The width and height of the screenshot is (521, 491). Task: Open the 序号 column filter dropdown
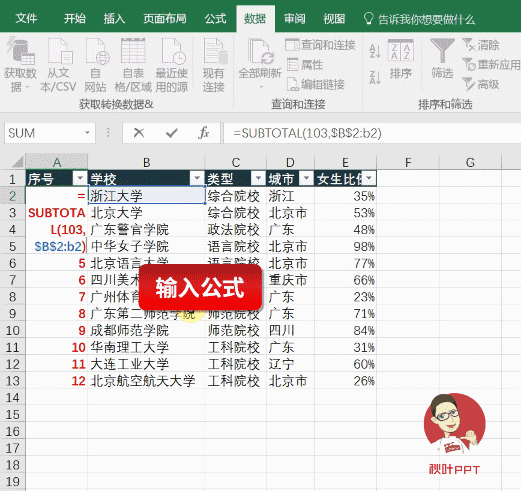(x=80, y=178)
